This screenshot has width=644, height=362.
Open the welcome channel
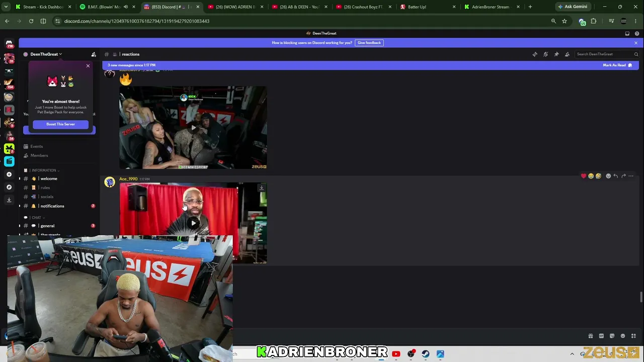59,179
